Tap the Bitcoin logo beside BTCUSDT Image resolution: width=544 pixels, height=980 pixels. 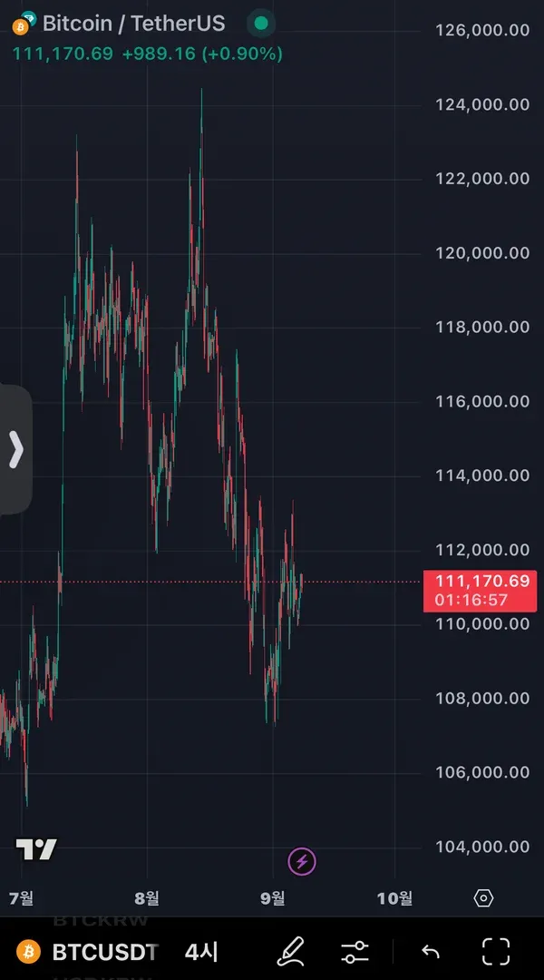tap(28, 952)
